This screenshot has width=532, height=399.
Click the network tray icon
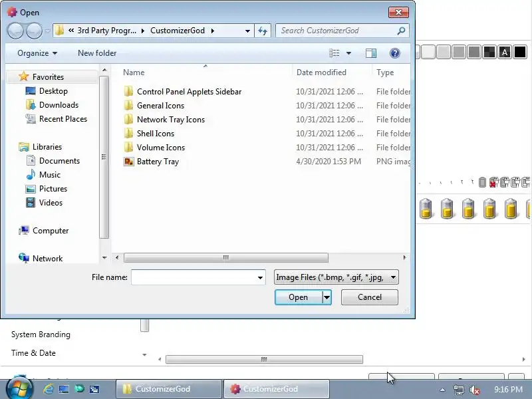click(459, 390)
